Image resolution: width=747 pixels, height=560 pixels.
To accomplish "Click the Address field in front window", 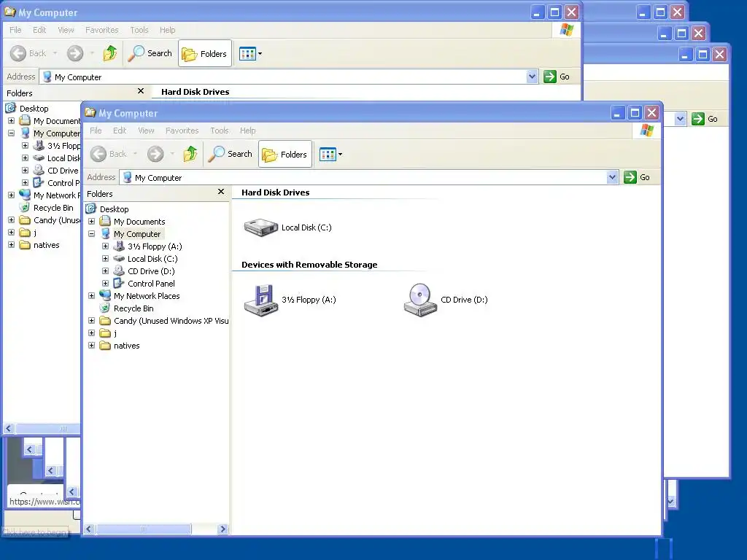I will pyautogui.click(x=368, y=178).
